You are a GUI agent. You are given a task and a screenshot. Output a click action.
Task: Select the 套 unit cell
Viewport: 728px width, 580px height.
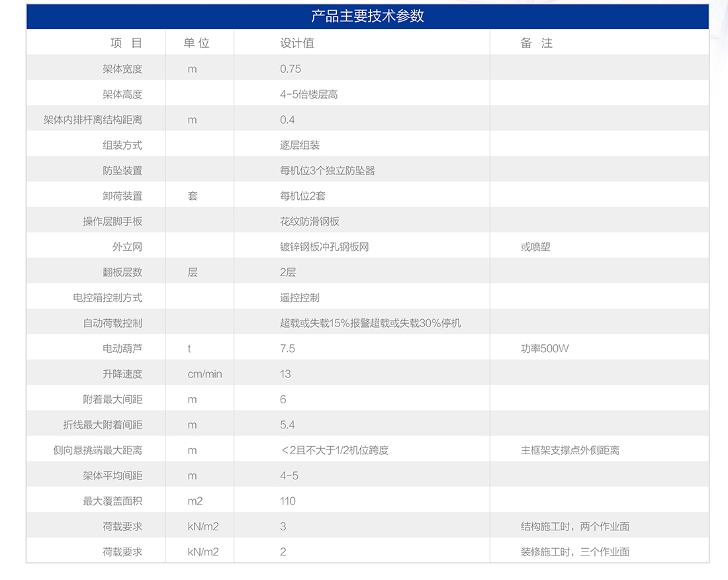[193, 196]
